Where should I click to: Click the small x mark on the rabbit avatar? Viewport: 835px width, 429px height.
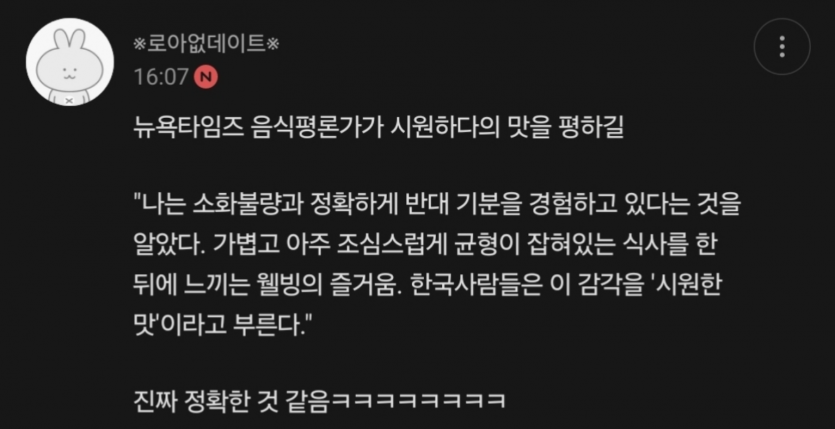click(68, 100)
